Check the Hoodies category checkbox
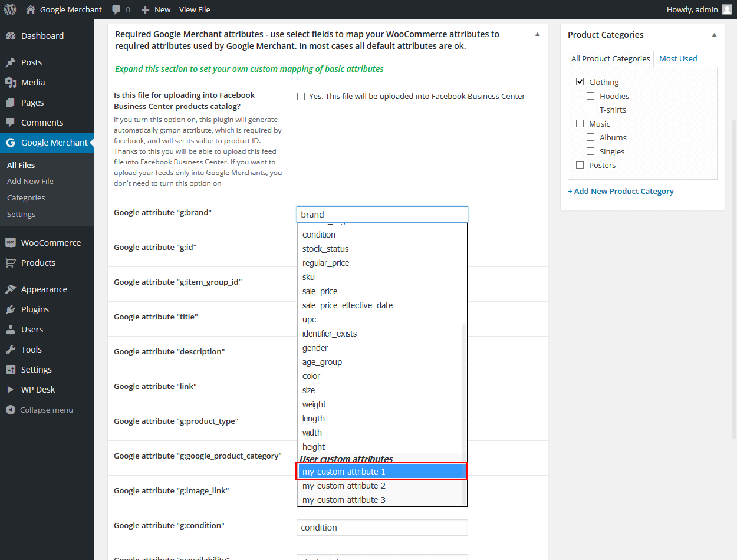Screen dimensions: 737x560 coord(591,96)
